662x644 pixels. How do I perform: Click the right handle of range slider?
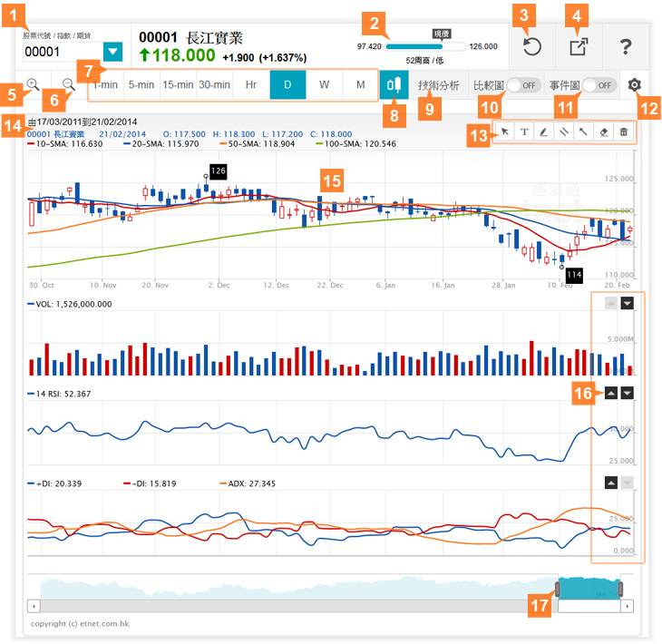click(622, 588)
